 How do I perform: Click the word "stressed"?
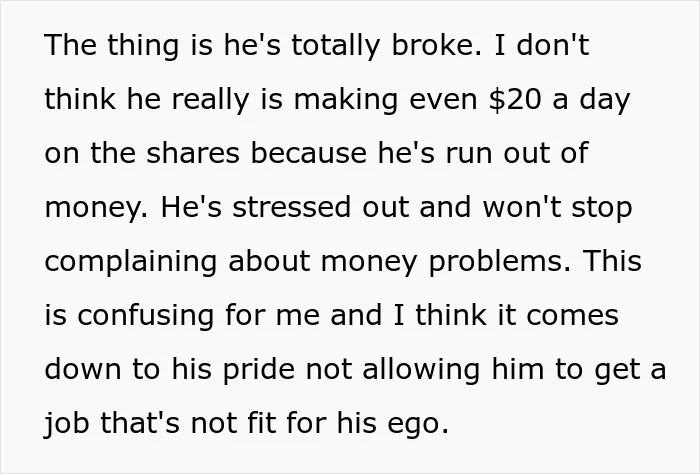click(292, 207)
